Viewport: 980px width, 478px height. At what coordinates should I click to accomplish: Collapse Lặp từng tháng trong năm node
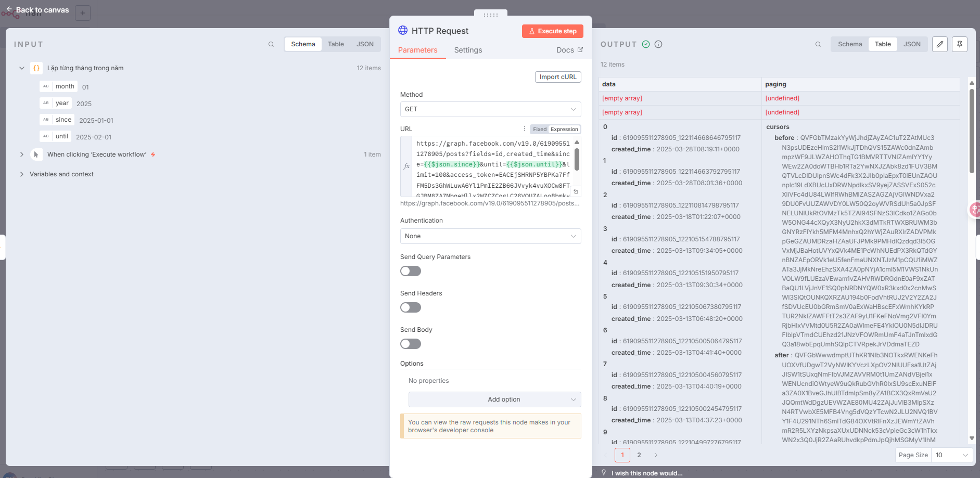[x=22, y=68]
